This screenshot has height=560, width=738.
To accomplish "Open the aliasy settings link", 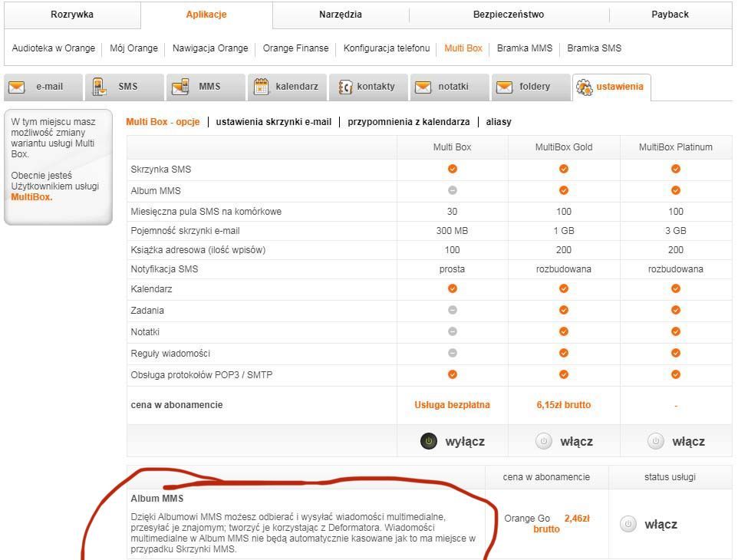I will pos(499,122).
